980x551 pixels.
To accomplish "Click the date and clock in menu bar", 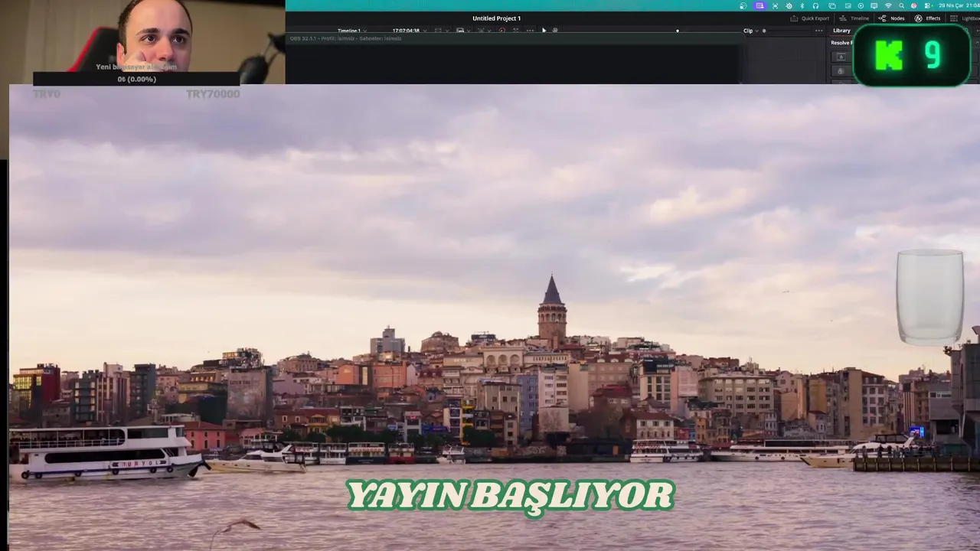I will tap(959, 5).
